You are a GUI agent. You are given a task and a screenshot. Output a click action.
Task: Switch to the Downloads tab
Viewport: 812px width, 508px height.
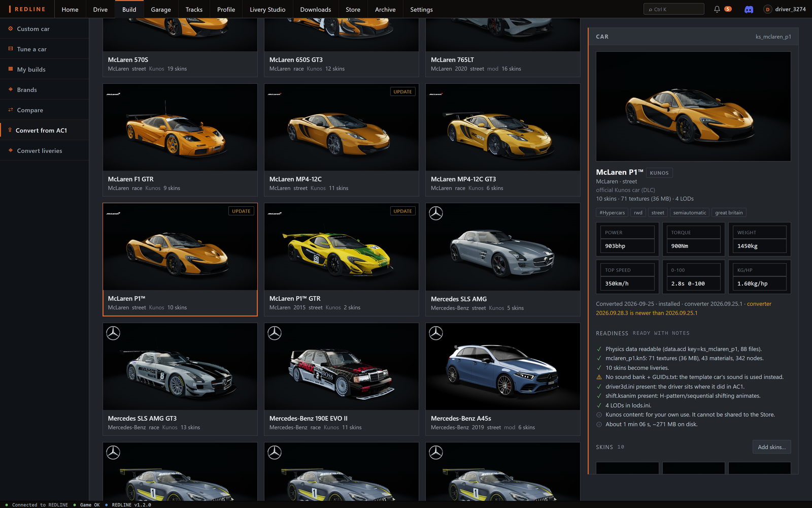coord(316,9)
